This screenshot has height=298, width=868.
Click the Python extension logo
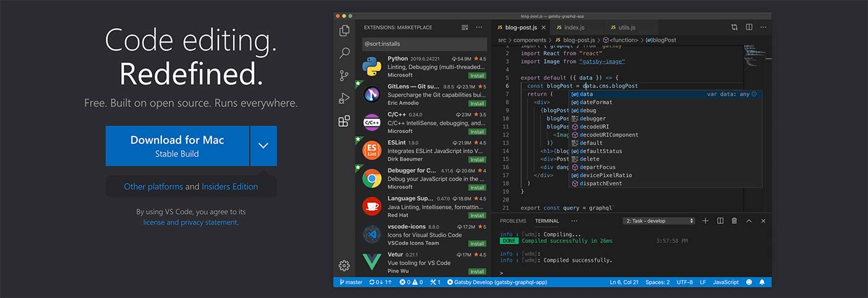[372, 67]
